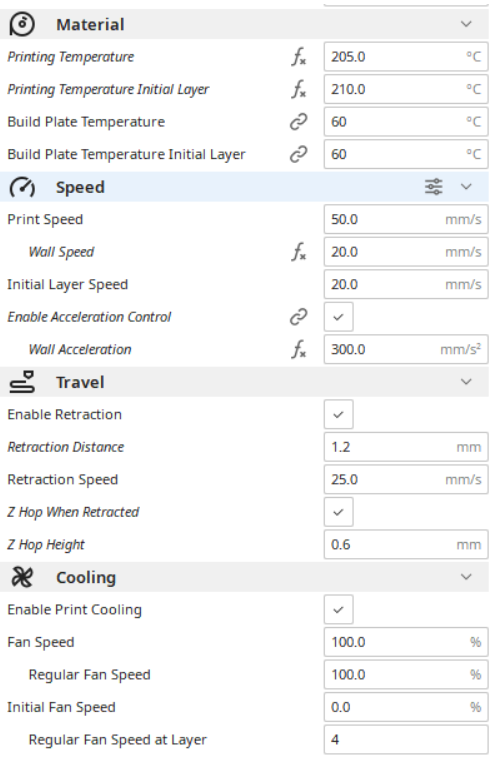Click link icon for Enable Acceleration Control

[299, 317]
